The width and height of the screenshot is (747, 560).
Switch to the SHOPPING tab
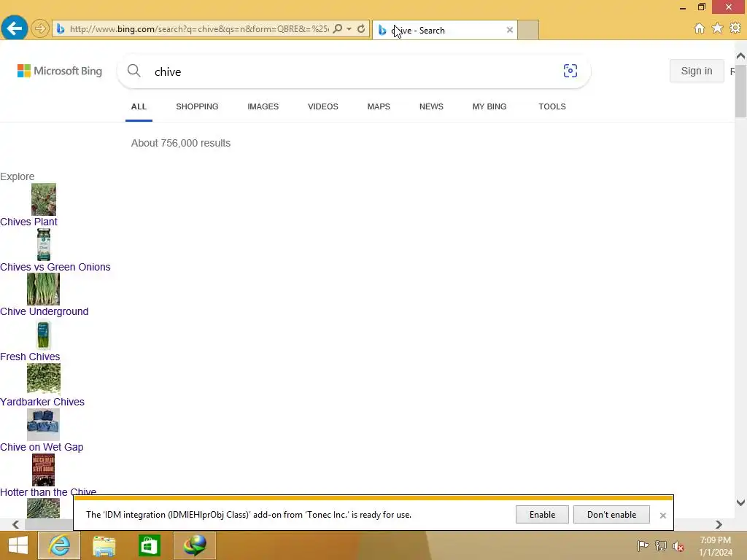[x=197, y=106]
